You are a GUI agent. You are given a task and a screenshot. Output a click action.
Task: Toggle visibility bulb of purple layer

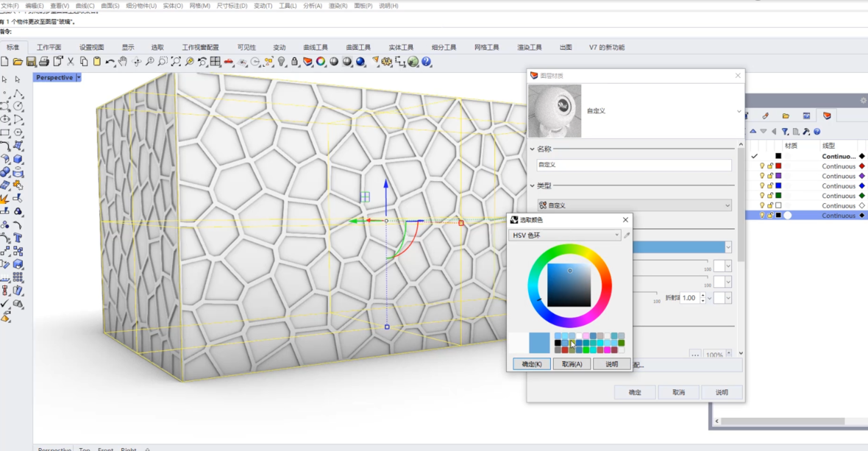pyautogui.click(x=762, y=176)
